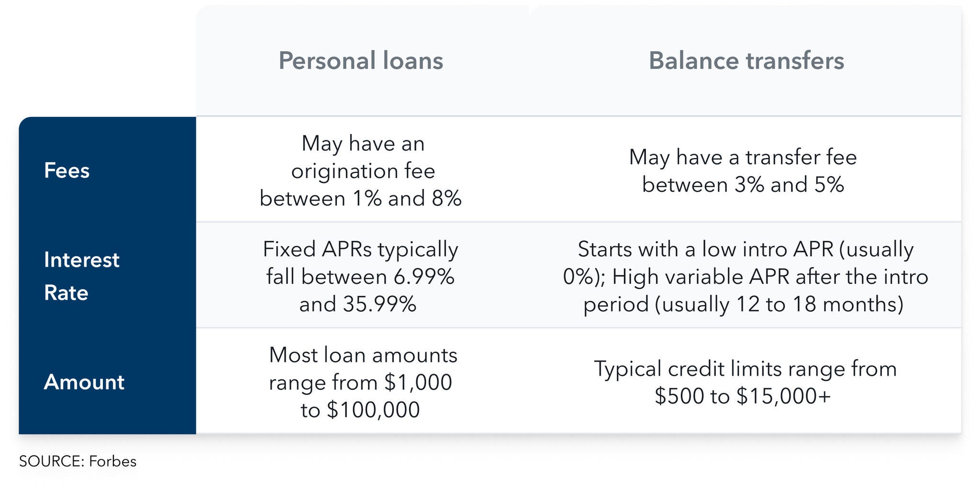Screen dimensions: 980x498
Task: Click the SOURCE: Forbes caption
Action: 78,461
